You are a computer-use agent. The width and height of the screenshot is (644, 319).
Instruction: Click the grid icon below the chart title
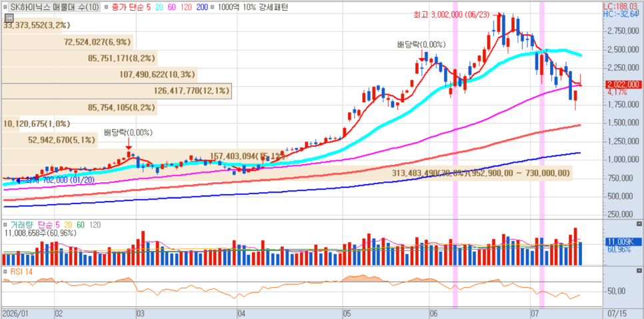[9, 17]
